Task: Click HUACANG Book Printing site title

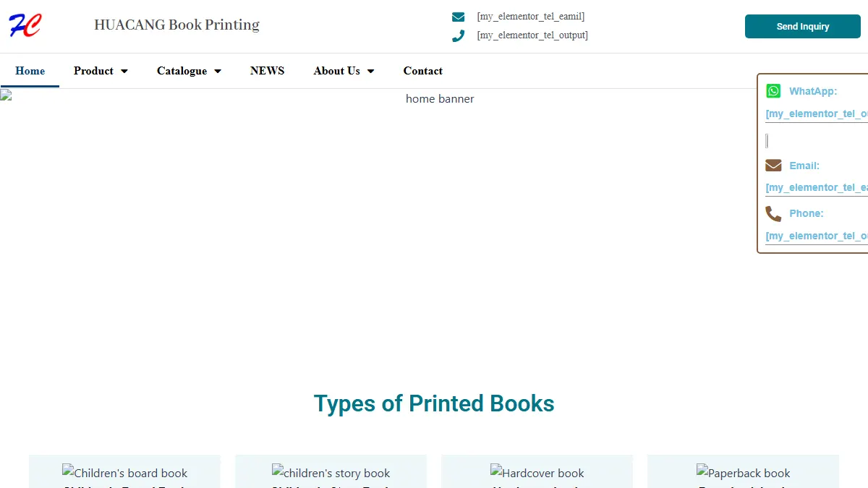Action: [176, 25]
